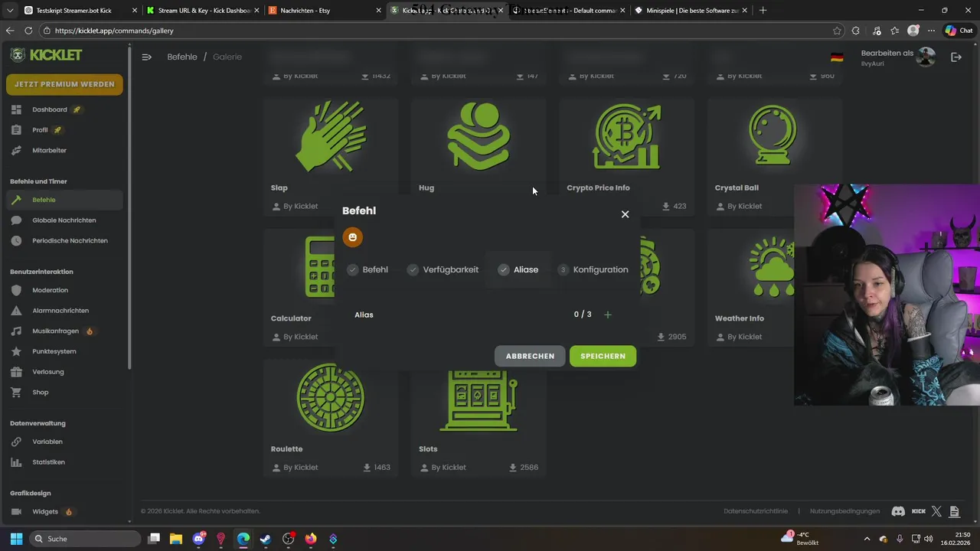Open the Discord icon in the footer
Image resolution: width=980 pixels, height=551 pixels.
click(898, 511)
